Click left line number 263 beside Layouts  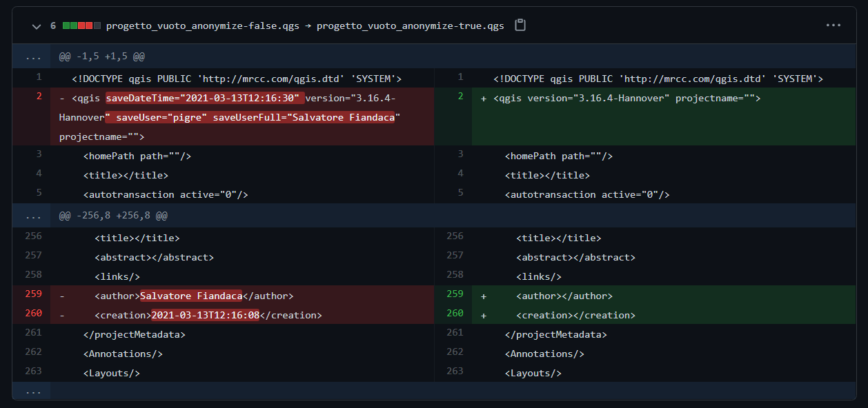(x=33, y=371)
